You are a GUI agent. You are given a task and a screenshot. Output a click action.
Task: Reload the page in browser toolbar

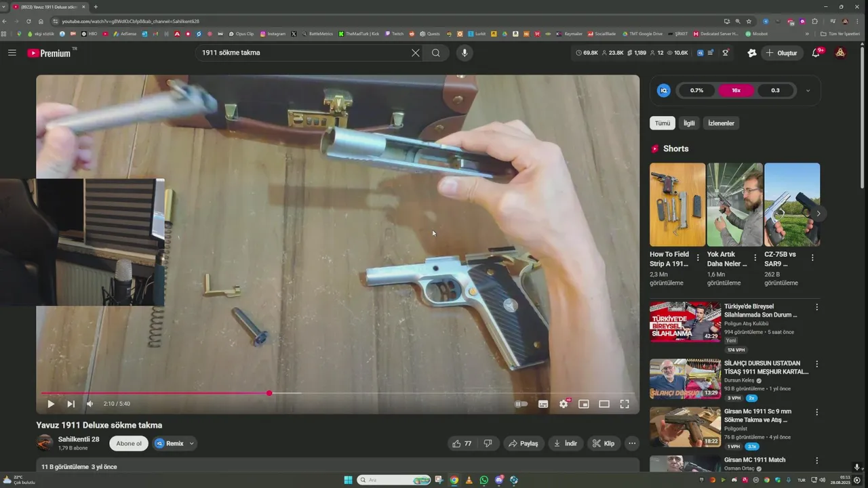[x=28, y=21]
